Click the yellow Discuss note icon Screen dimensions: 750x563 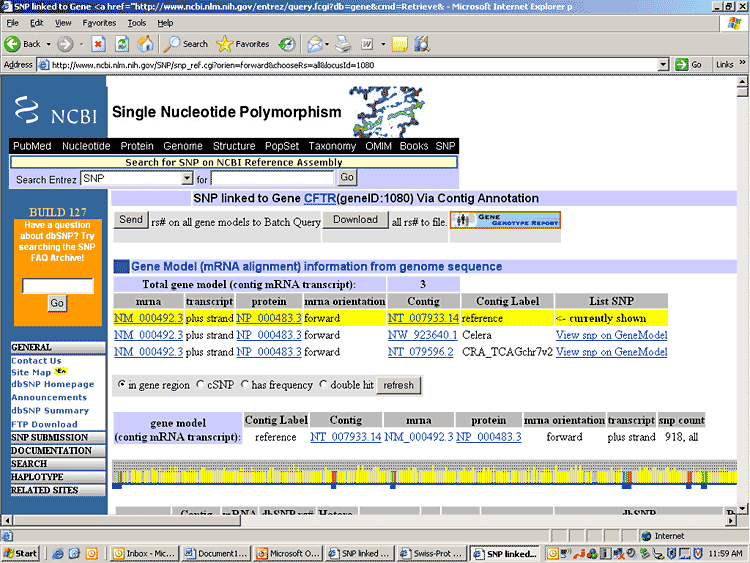click(x=400, y=44)
